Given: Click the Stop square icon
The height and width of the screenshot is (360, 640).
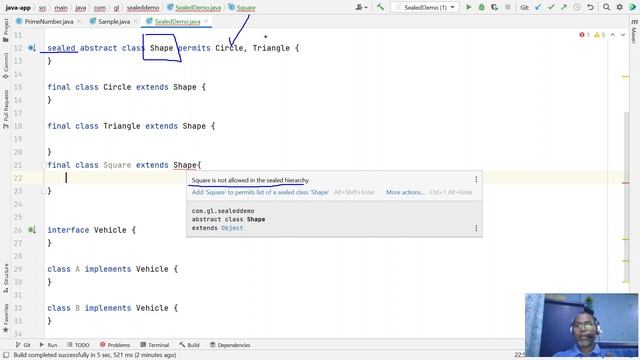Looking at the screenshot, I should pyautogui.click(x=508, y=7).
